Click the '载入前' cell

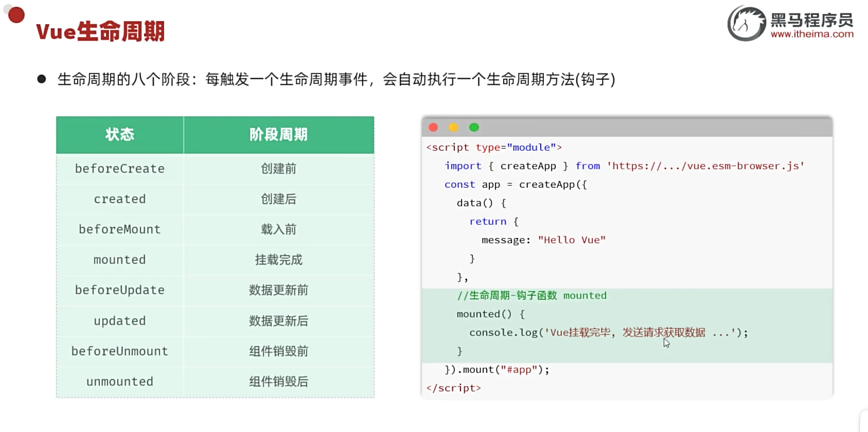(x=279, y=229)
